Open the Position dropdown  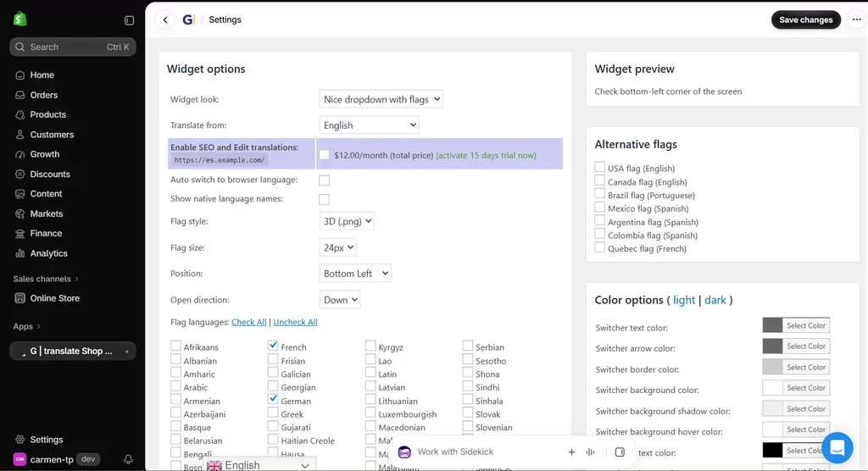[x=355, y=274]
